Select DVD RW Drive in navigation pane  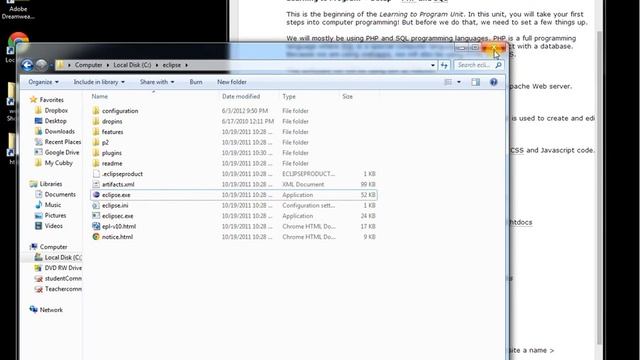point(63,268)
